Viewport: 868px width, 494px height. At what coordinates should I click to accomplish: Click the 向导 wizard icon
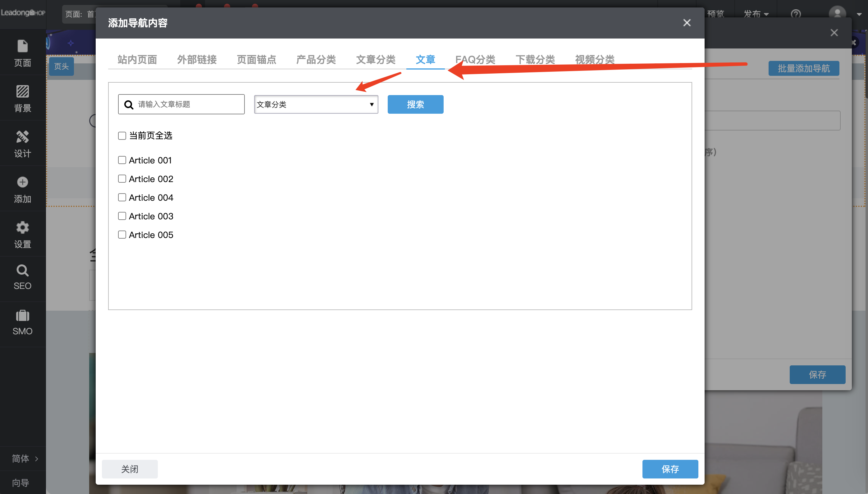(21, 482)
